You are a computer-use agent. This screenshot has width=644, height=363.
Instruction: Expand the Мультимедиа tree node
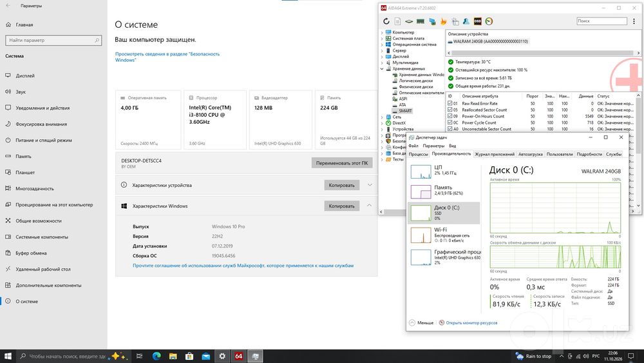click(x=382, y=63)
